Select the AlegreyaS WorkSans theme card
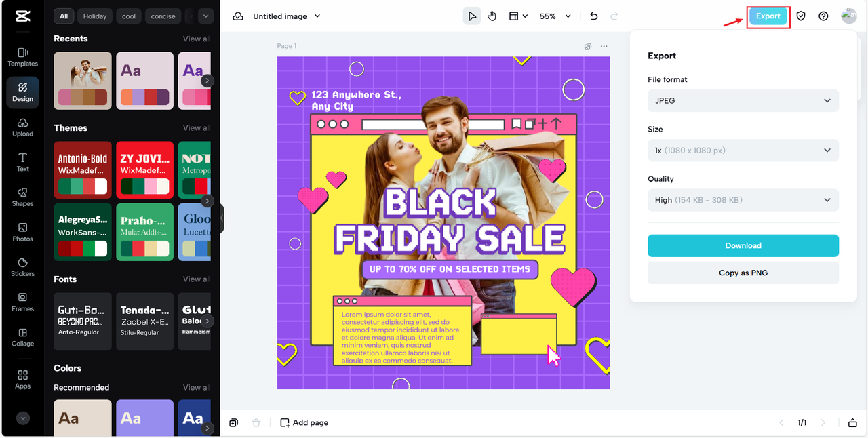 pyautogui.click(x=83, y=232)
